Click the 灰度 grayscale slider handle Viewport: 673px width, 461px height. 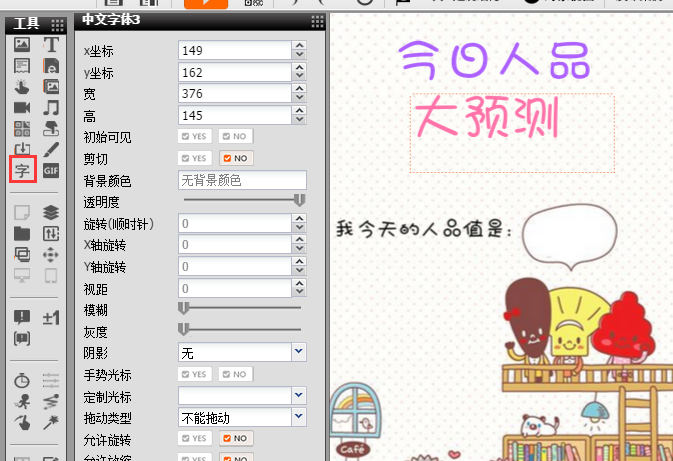tap(184, 330)
